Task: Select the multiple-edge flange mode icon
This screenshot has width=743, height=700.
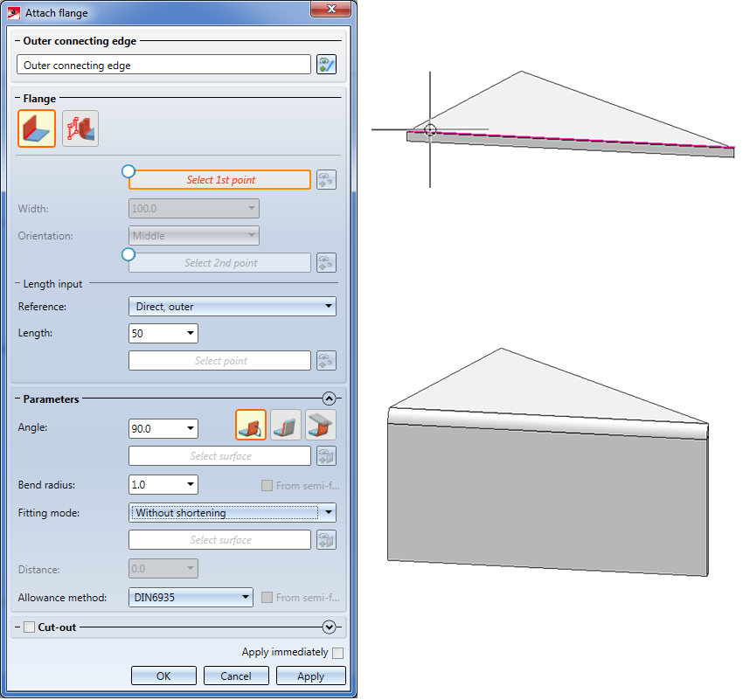Action: [x=80, y=128]
